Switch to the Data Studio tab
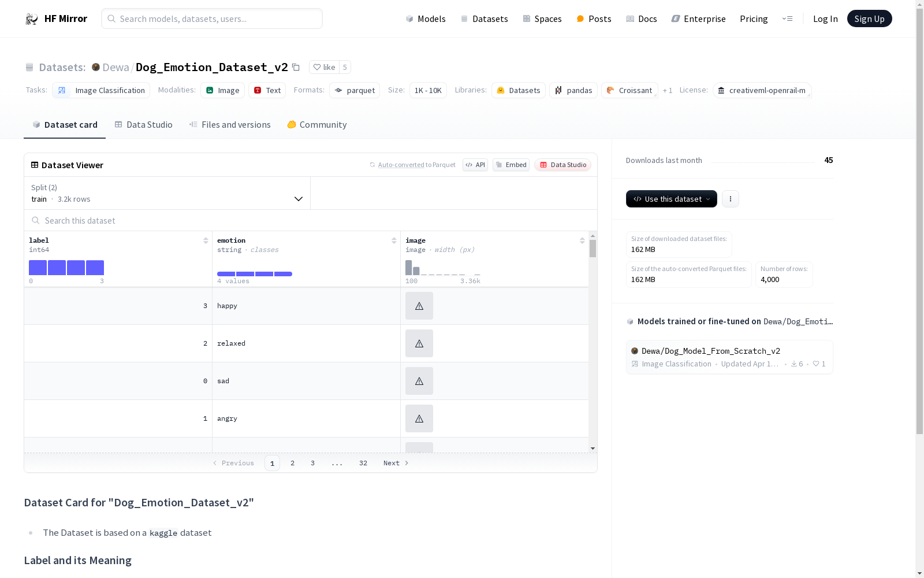Viewport: 924px width, 578px height. click(x=143, y=124)
